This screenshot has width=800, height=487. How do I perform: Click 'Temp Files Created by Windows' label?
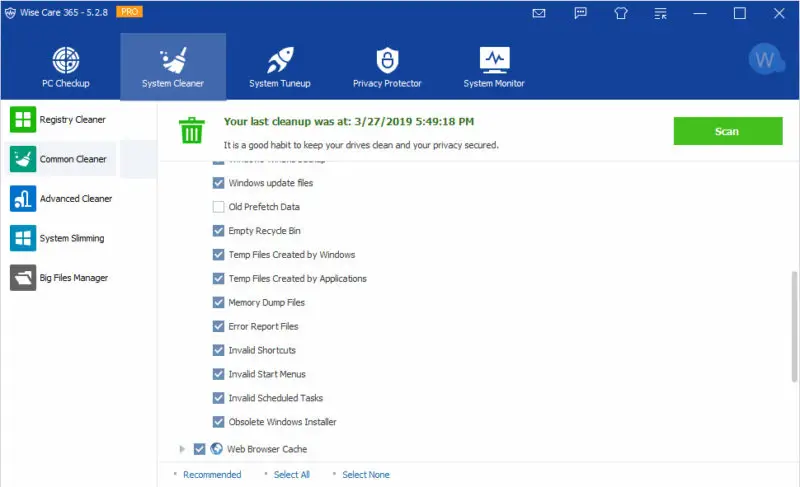[292, 254]
